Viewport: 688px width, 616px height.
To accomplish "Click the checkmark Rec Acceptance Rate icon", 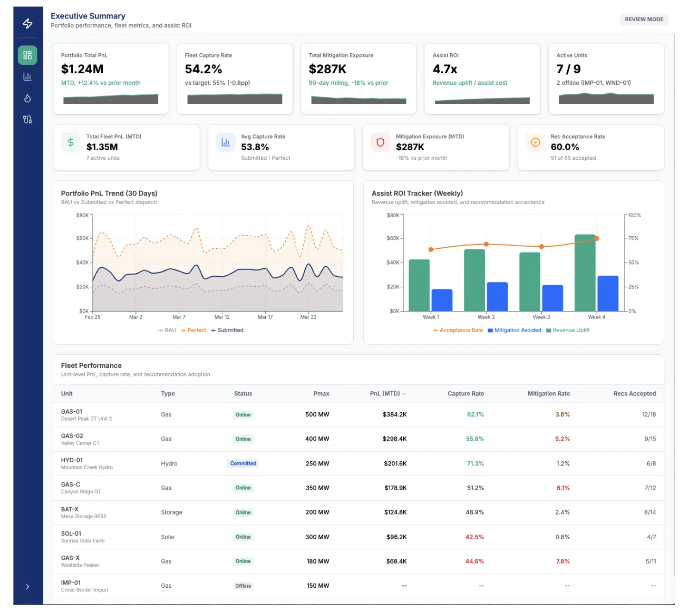I will coord(535,142).
